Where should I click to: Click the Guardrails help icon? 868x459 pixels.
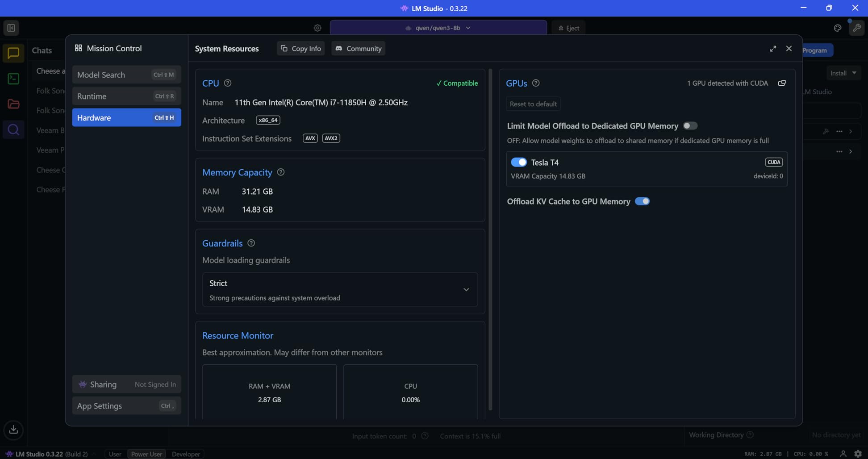click(251, 243)
